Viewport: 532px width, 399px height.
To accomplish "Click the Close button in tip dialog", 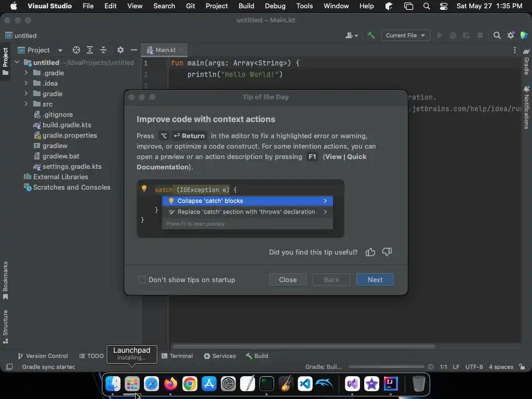I will (x=288, y=280).
